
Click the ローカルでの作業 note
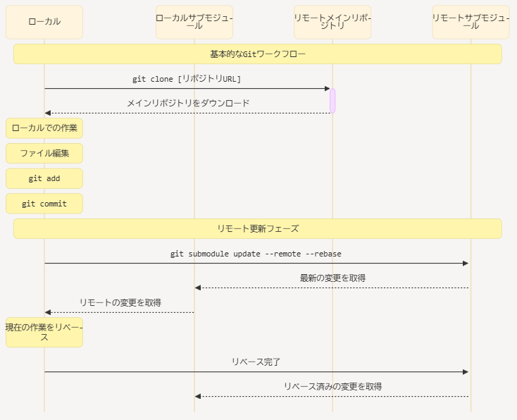(x=44, y=128)
